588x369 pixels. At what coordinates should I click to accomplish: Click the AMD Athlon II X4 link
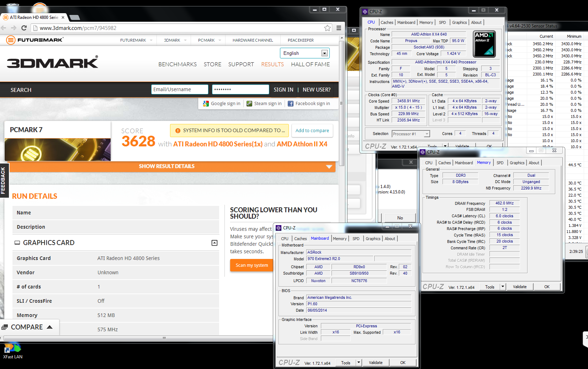tap(302, 144)
